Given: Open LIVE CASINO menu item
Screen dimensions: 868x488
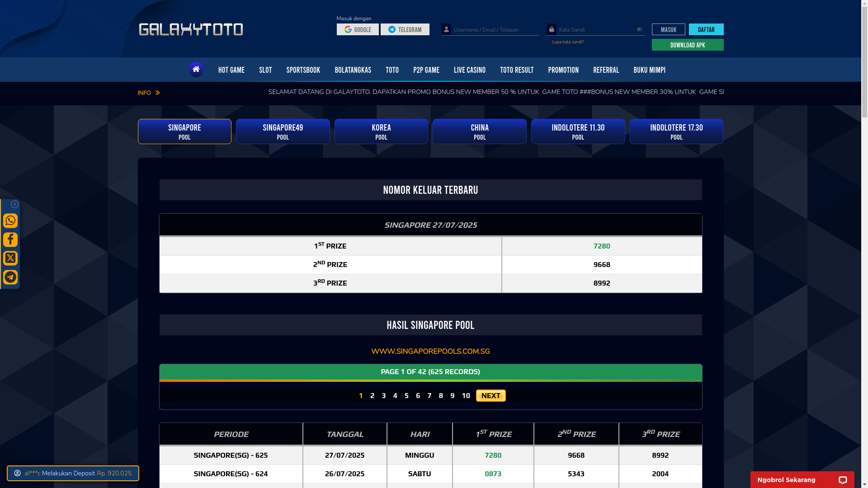Looking at the screenshot, I should coord(470,70).
